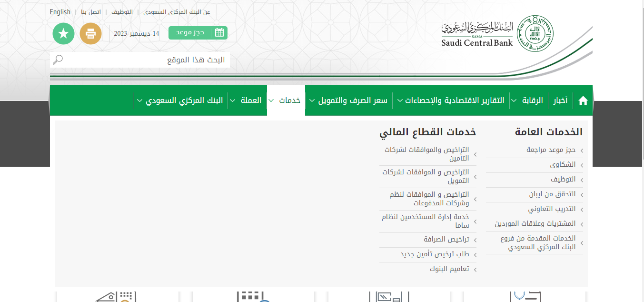Click the green star favorites icon
Image resolution: width=644 pixels, height=302 pixels.
coord(63,33)
